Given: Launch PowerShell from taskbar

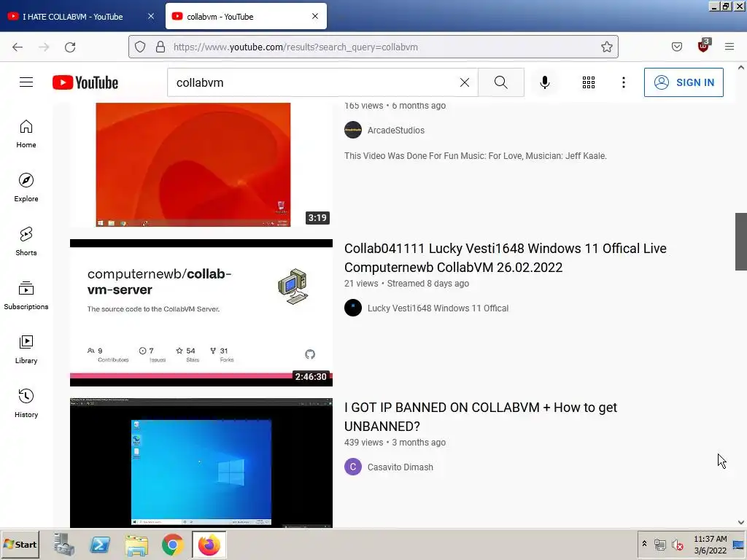Looking at the screenshot, I should point(100,544).
